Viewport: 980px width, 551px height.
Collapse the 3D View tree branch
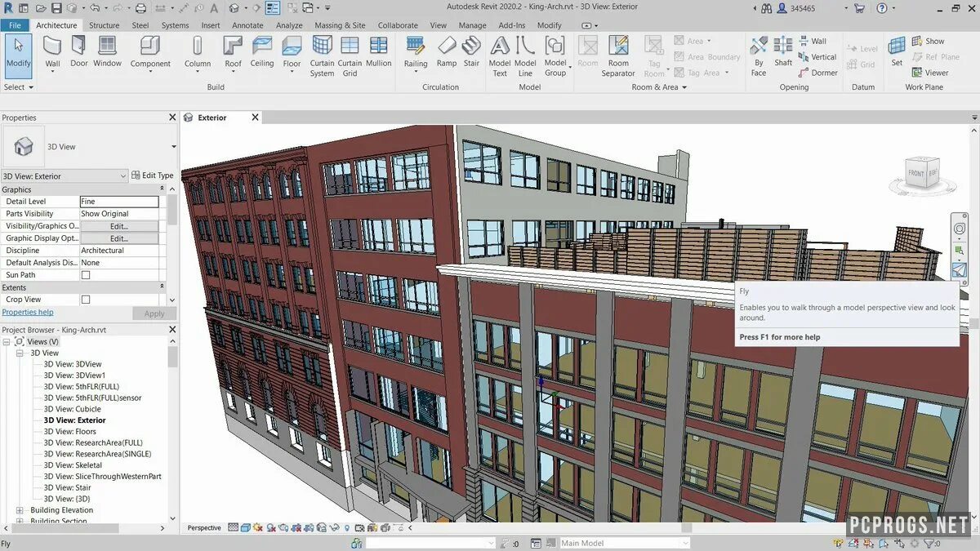[20, 353]
